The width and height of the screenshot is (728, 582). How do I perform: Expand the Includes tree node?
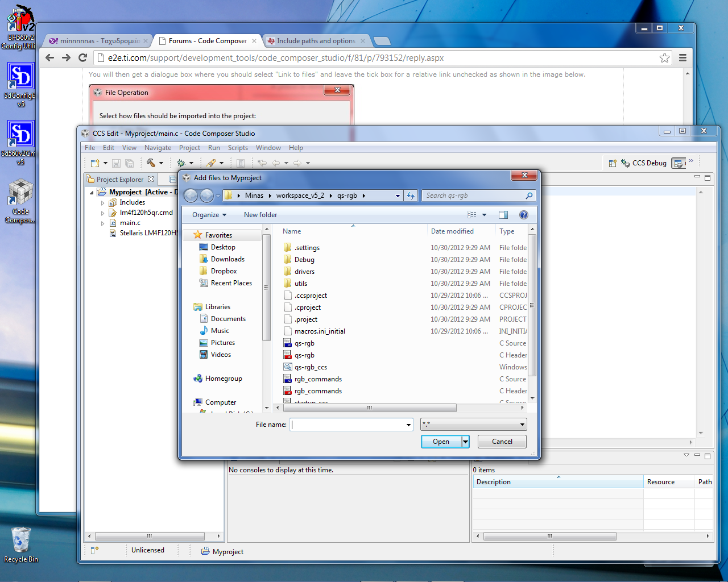click(x=102, y=203)
